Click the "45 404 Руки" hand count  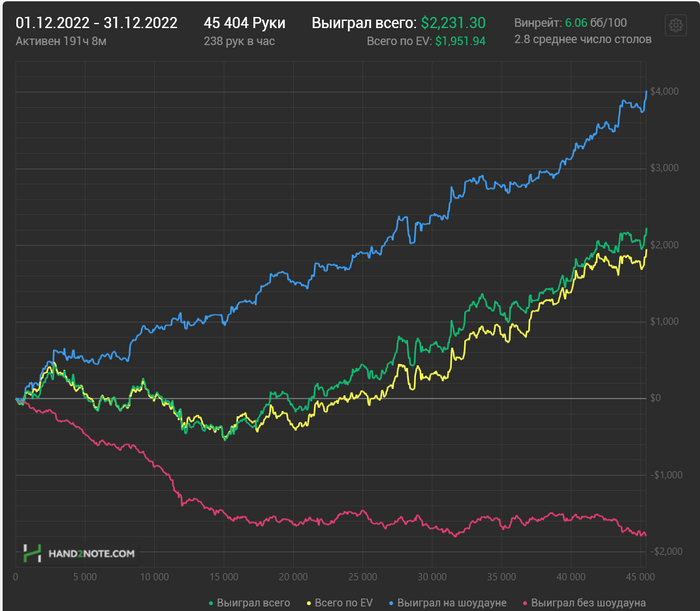tap(244, 23)
